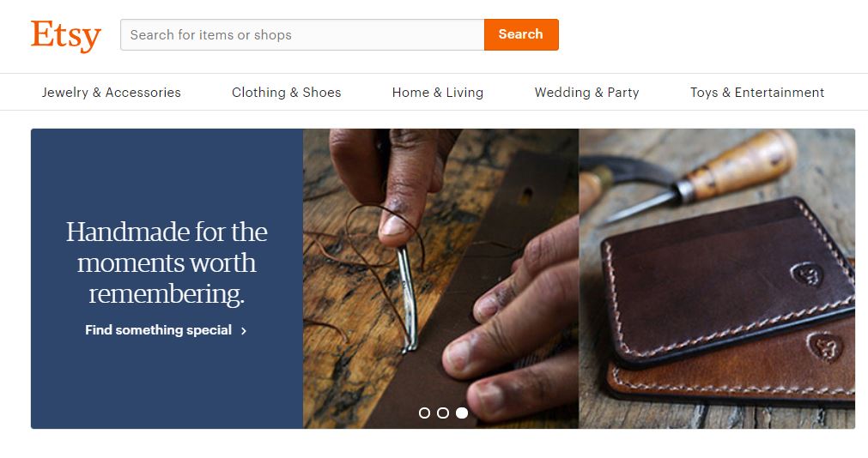Open Jewelry & Accessories category menu

click(112, 93)
